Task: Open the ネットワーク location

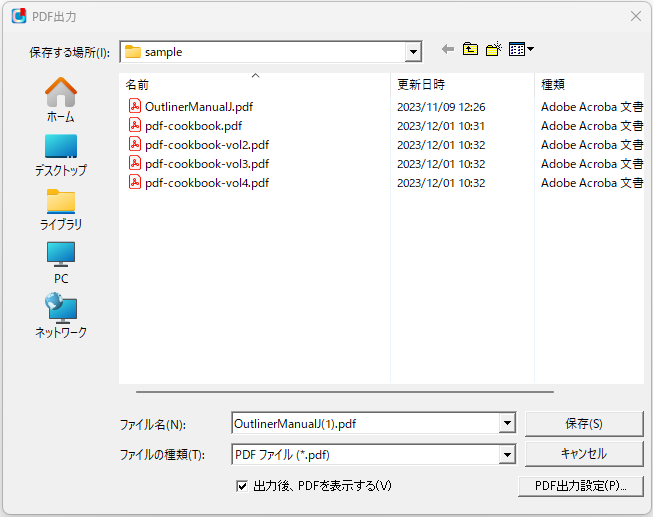Action: [x=61, y=316]
